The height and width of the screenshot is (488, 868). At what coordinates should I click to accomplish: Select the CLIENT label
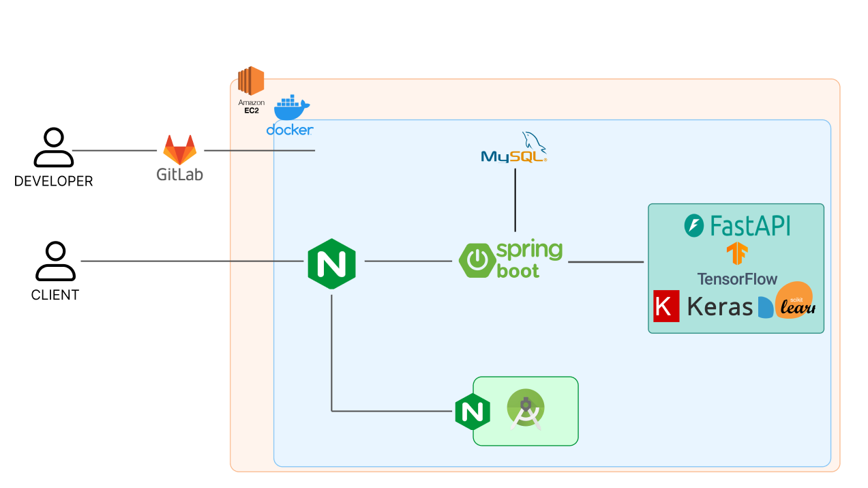click(55, 296)
